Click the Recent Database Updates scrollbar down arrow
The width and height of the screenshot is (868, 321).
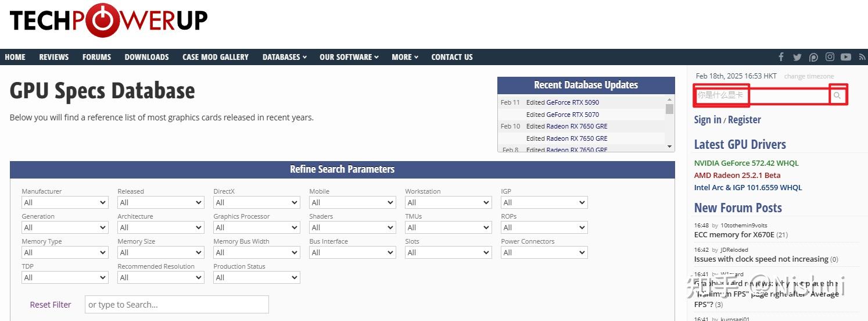[x=669, y=147]
